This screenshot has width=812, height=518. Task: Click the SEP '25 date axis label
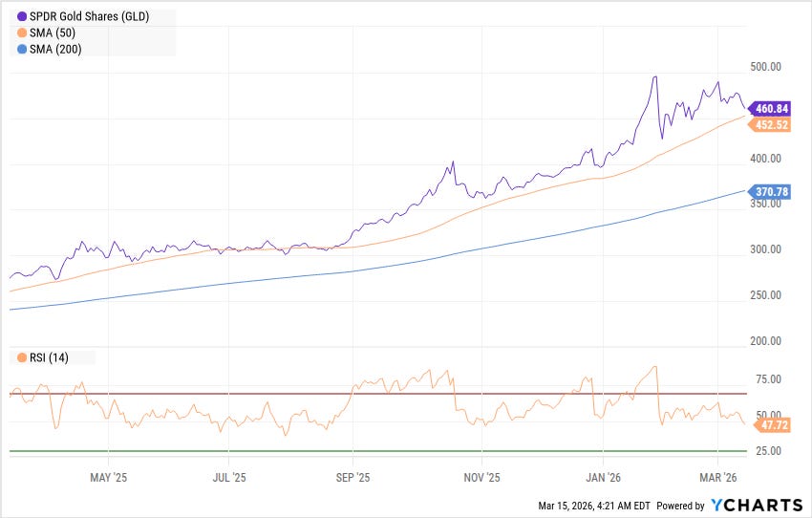(x=353, y=478)
